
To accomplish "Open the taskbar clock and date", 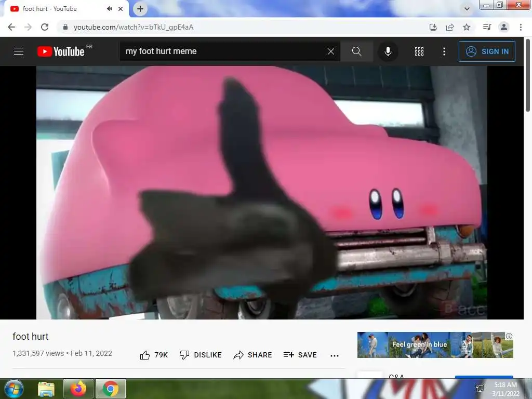I will point(506,389).
